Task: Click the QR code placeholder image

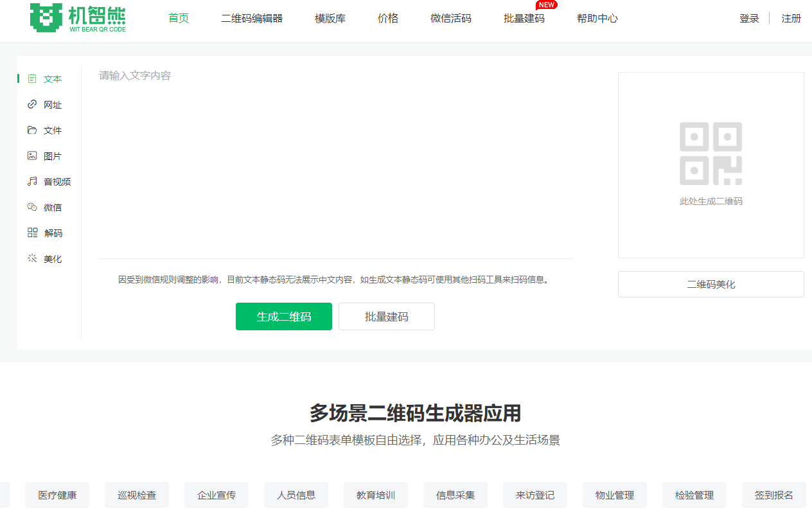Action: coord(710,154)
